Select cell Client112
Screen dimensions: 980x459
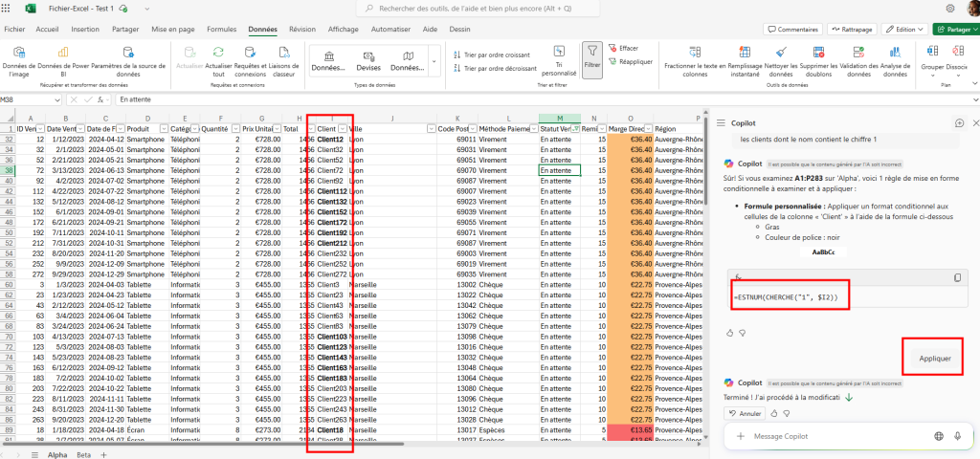(x=331, y=191)
